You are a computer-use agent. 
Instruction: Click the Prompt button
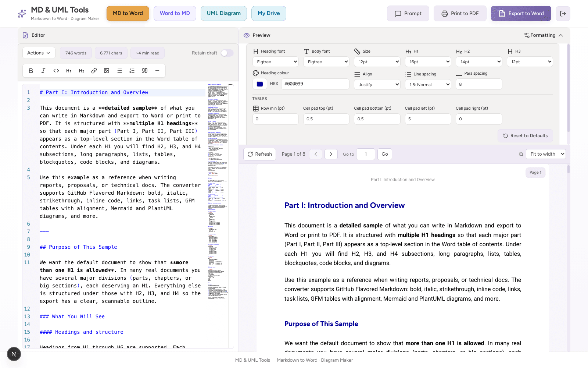(408, 14)
